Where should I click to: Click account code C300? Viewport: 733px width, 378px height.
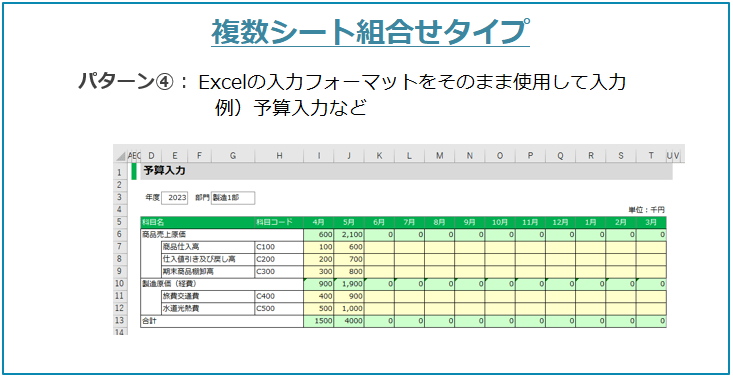279,271
